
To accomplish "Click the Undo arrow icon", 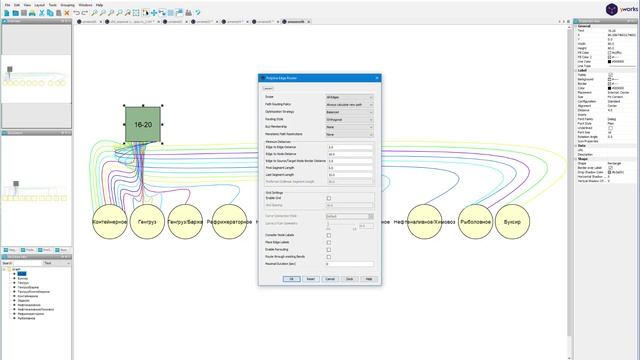I will click(x=76, y=13).
